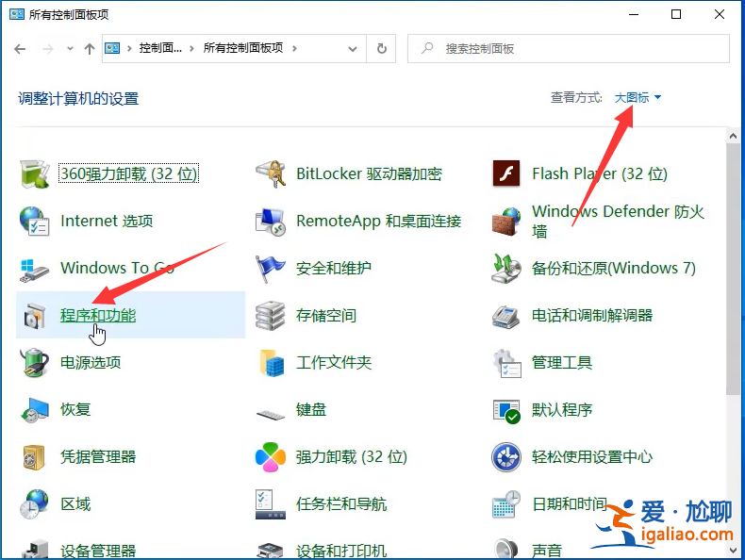The height and width of the screenshot is (560, 745).
Task: Open the recent locations dropdown arrow
Action: 71,48
